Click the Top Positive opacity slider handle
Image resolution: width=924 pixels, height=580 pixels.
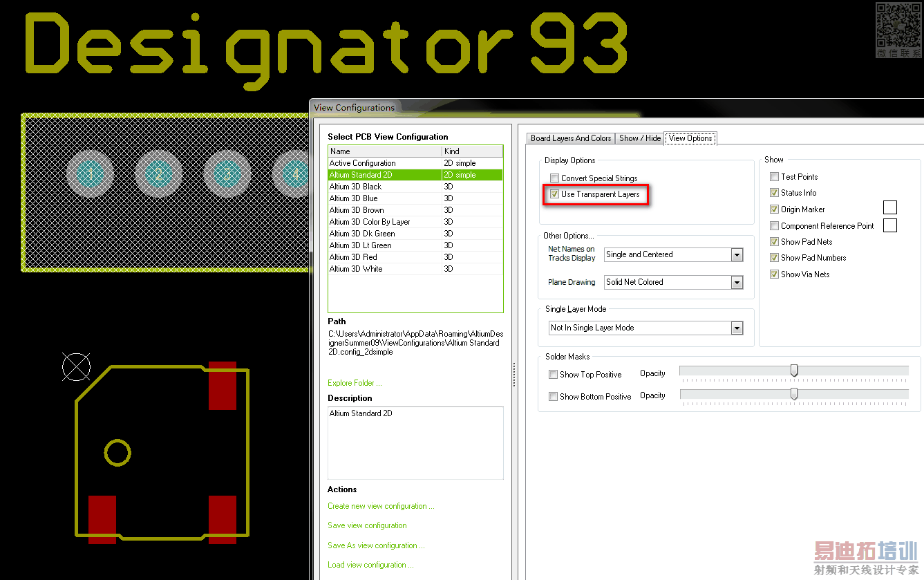click(x=794, y=371)
